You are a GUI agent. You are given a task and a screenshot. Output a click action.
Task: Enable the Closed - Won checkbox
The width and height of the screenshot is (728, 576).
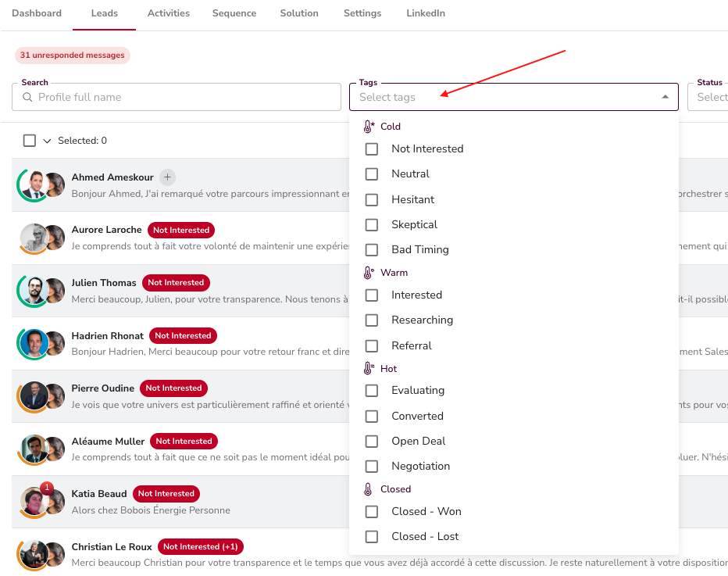coord(372,511)
